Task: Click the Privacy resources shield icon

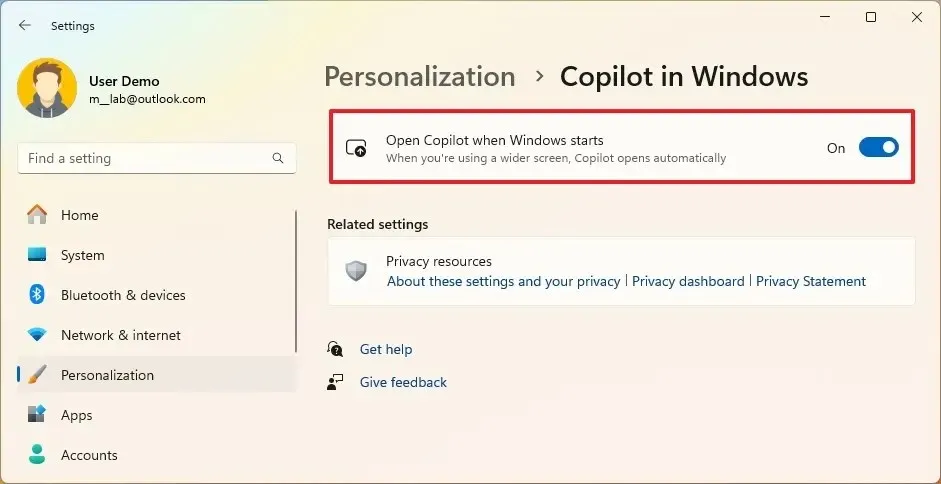Action: click(x=356, y=271)
